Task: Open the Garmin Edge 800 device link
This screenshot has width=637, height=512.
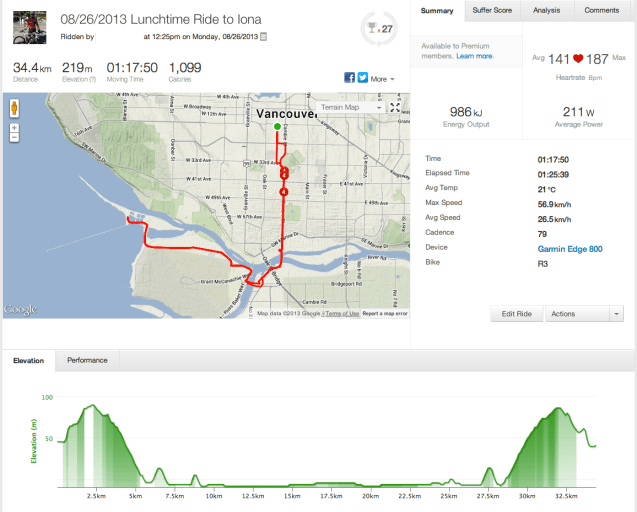Action: tap(569, 249)
